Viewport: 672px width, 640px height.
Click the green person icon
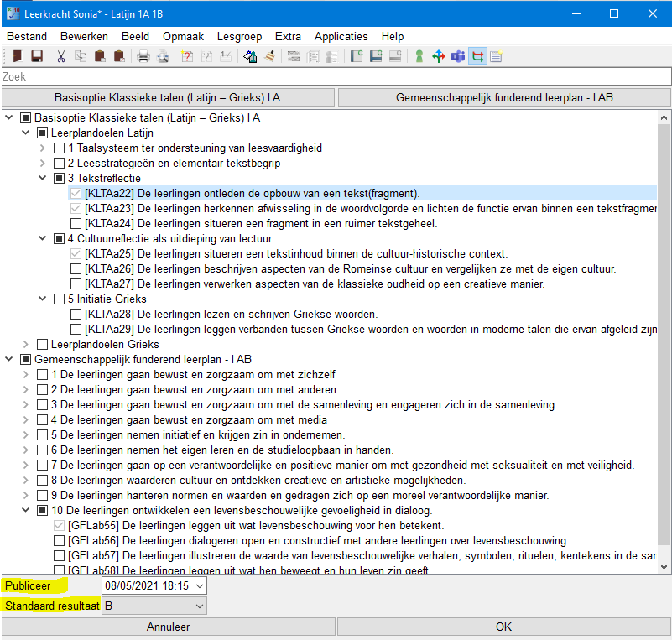(x=419, y=56)
